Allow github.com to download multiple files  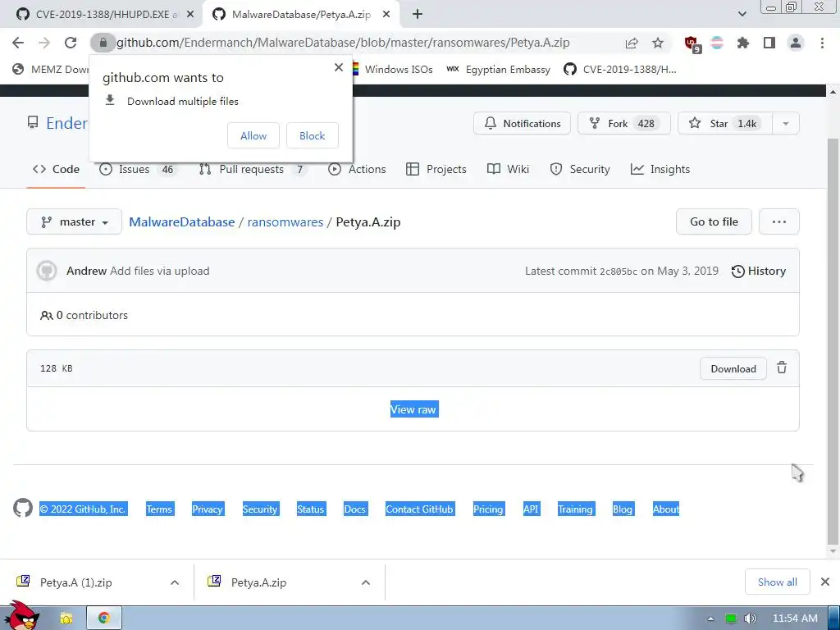[x=253, y=135]
